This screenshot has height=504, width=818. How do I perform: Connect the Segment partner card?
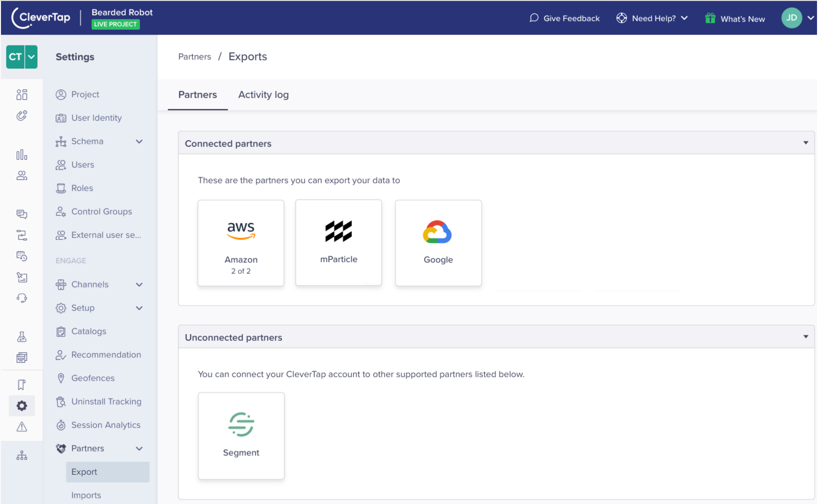click(x=241, y=436)
